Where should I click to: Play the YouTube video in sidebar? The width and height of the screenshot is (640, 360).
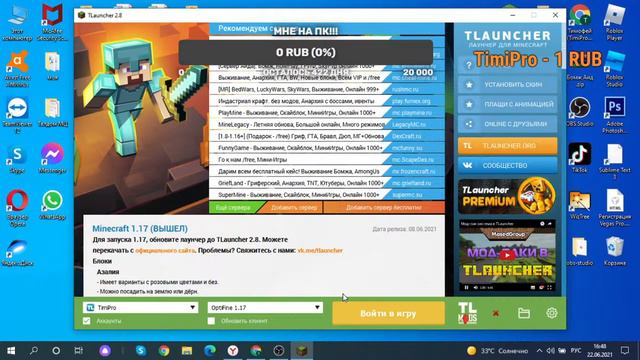(x=507, y=255)
